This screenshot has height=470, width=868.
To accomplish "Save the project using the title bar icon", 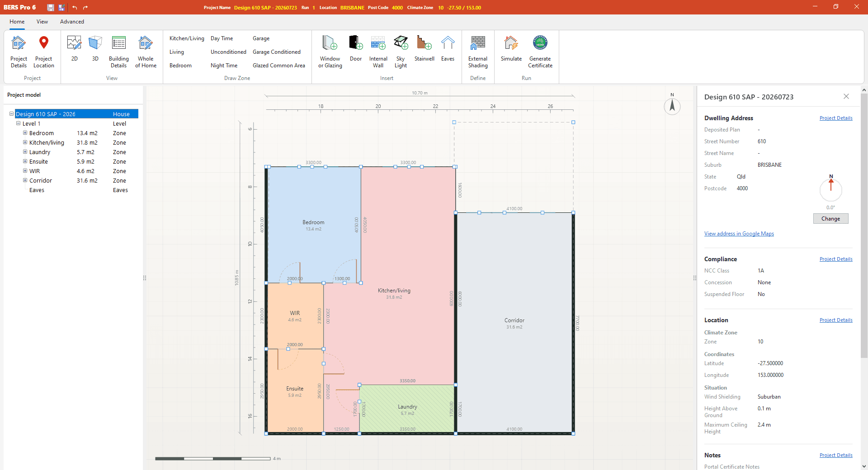I will coord(51,7).
